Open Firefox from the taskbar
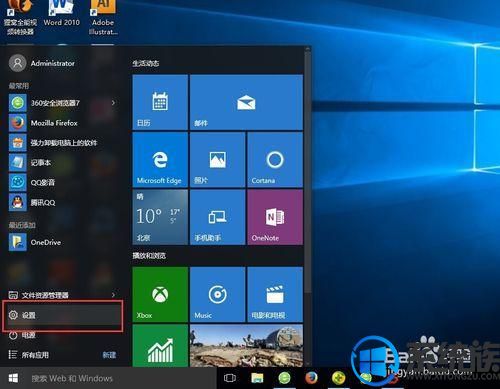The image size is (500, 389). [311, 378]
